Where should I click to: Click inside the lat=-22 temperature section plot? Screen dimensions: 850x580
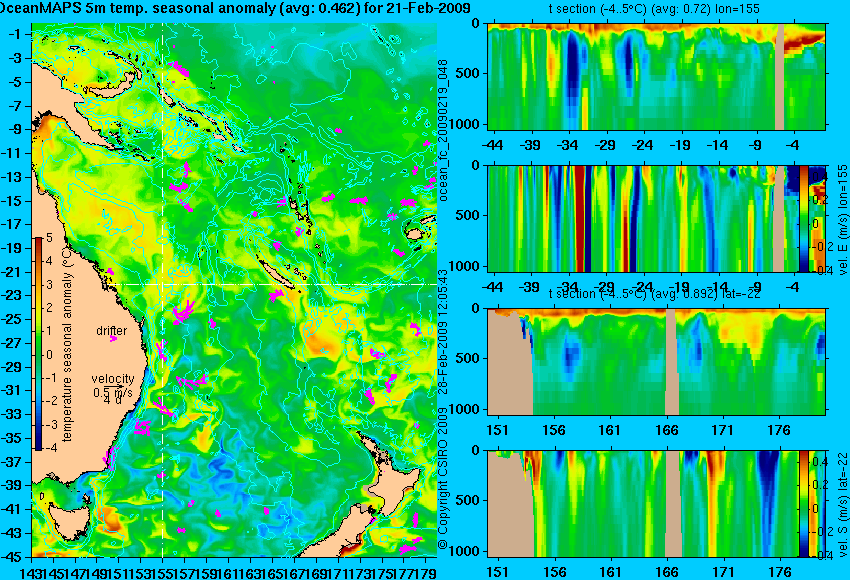point(657,362)
